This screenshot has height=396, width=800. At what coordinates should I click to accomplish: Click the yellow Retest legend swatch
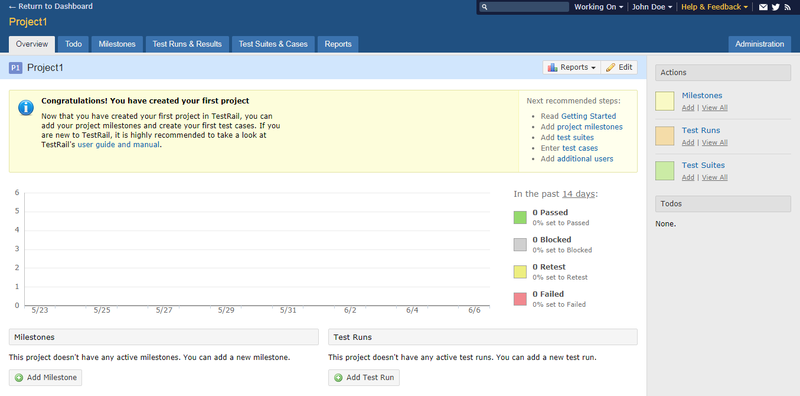coord(520,272)
